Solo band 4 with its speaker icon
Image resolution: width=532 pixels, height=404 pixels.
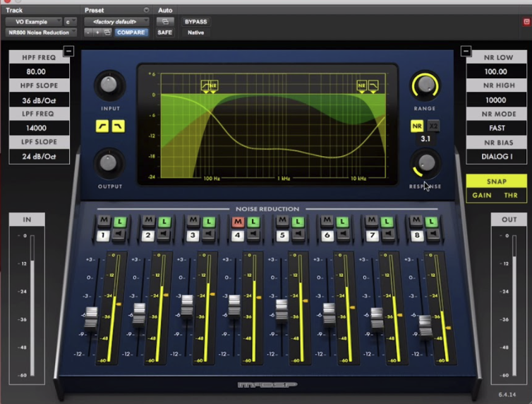coord(253,234)
